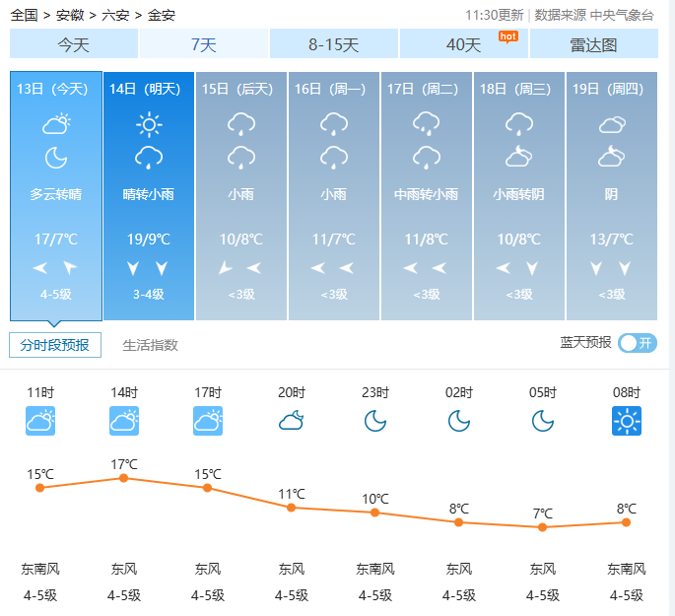Show the 7天 forecast tab
The image size is (675, 616).
click(x=203, y=44)
